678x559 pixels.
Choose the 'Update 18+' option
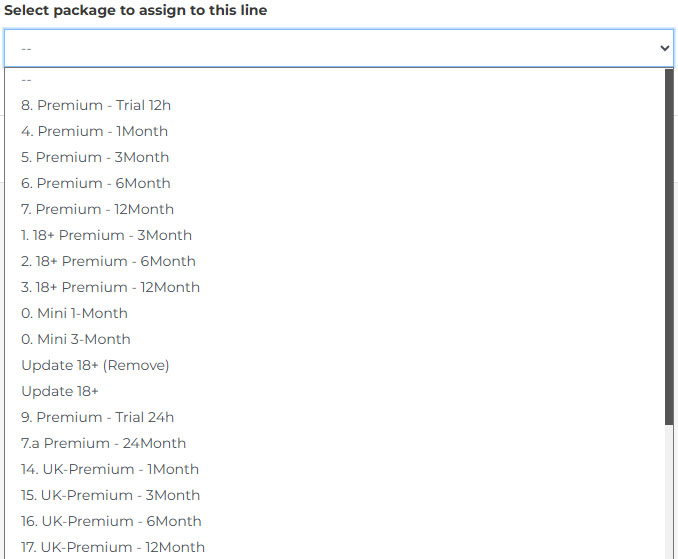pos(60,391)
